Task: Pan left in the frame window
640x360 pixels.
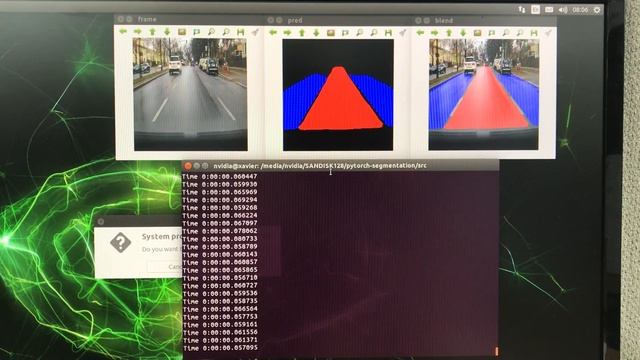Action: click(123, 31)
